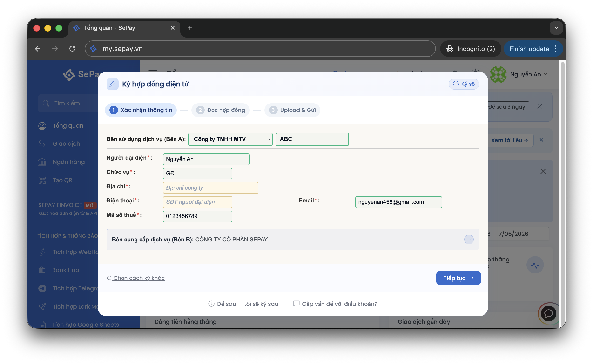The height and width of the screenshot is (364, 593).
Task: Click the Ngân hàng bank icon
Action: pos(42,162)
